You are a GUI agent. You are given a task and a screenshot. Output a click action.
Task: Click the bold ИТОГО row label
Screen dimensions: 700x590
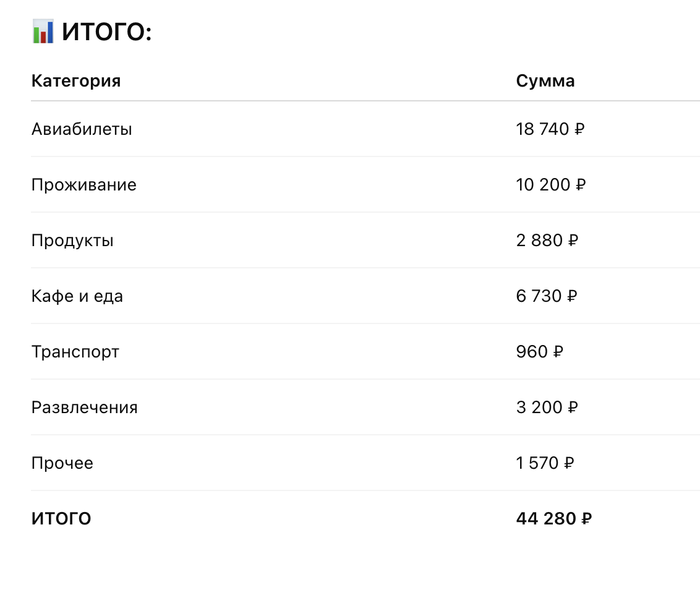click(61, 519)
